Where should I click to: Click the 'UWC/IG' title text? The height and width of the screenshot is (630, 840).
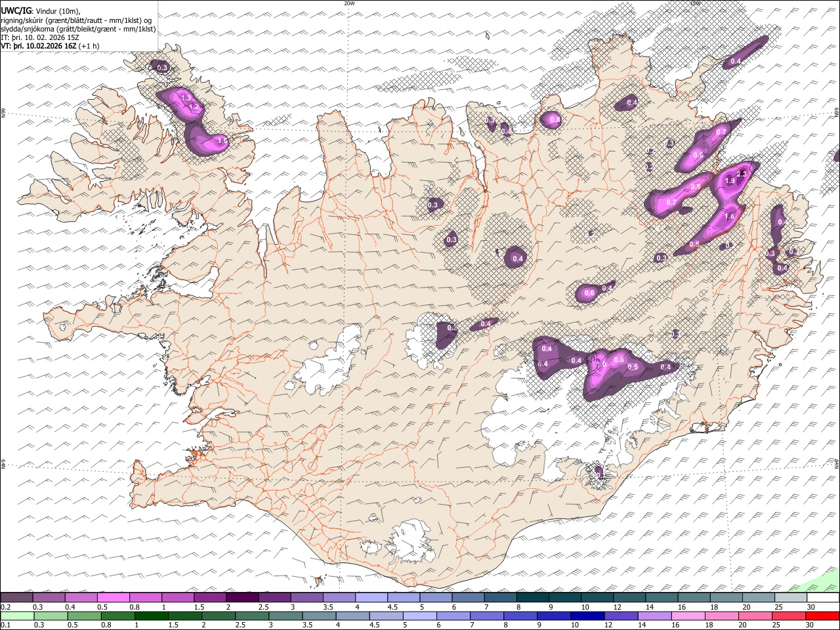[x=16, y=11]
